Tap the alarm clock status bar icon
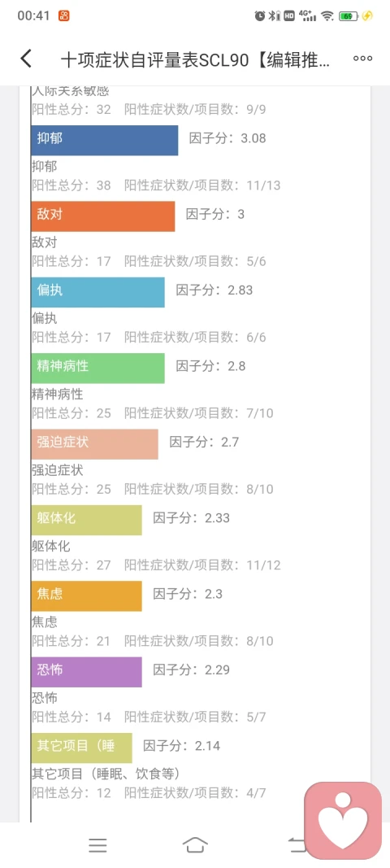390x868 pixels. [x=259, y=16]
